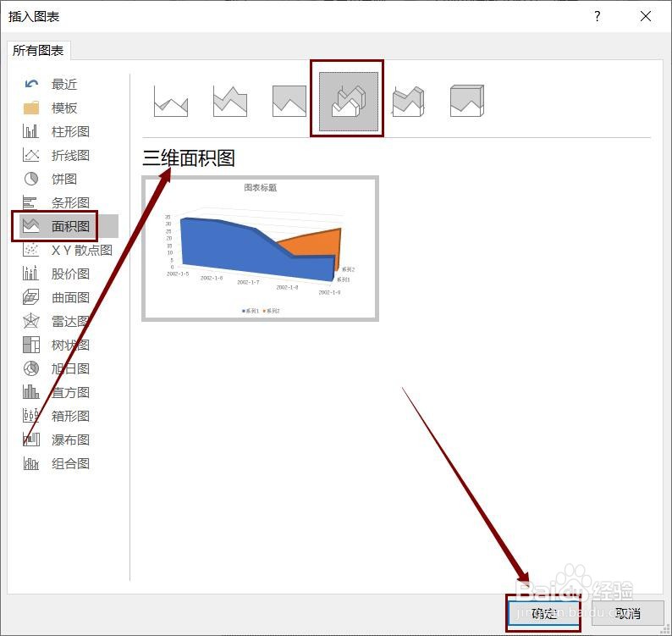
Task: Select the 3-D stacked area subtype
Action: tap(408, 102)
